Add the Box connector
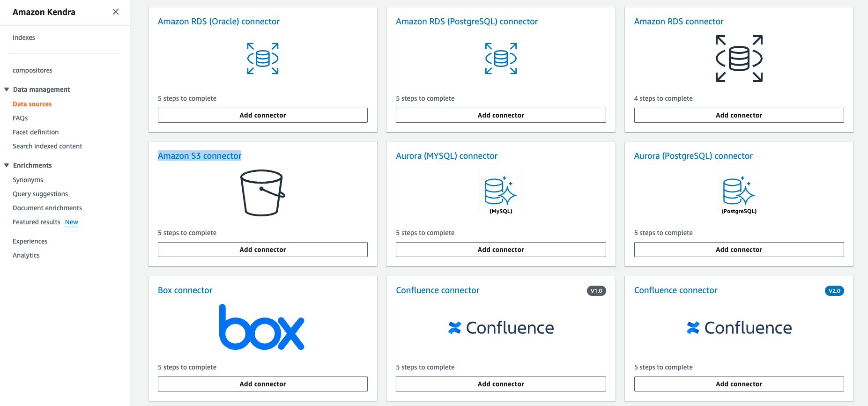The width and height of the screenshot is (868, 406). pos(263,384)
